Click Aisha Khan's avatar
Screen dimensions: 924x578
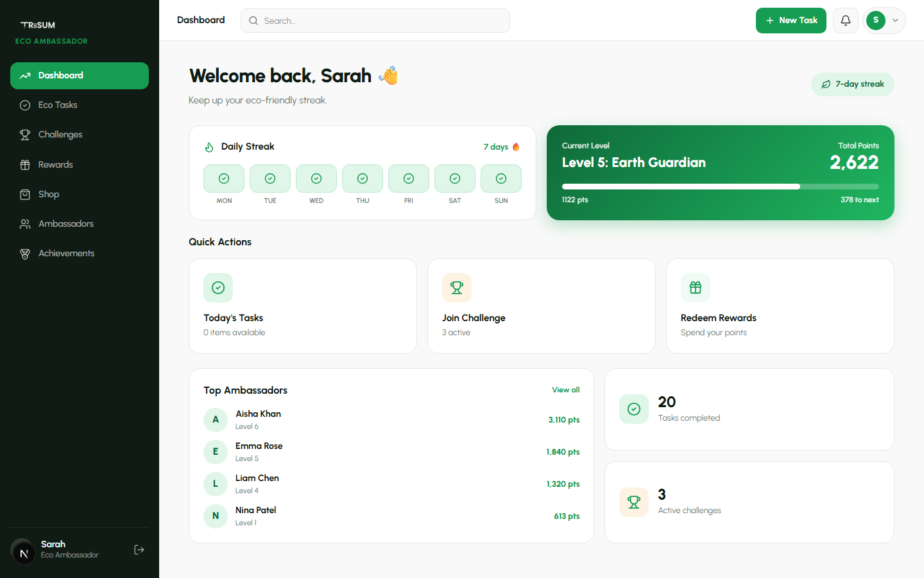[x=216, y=420]
